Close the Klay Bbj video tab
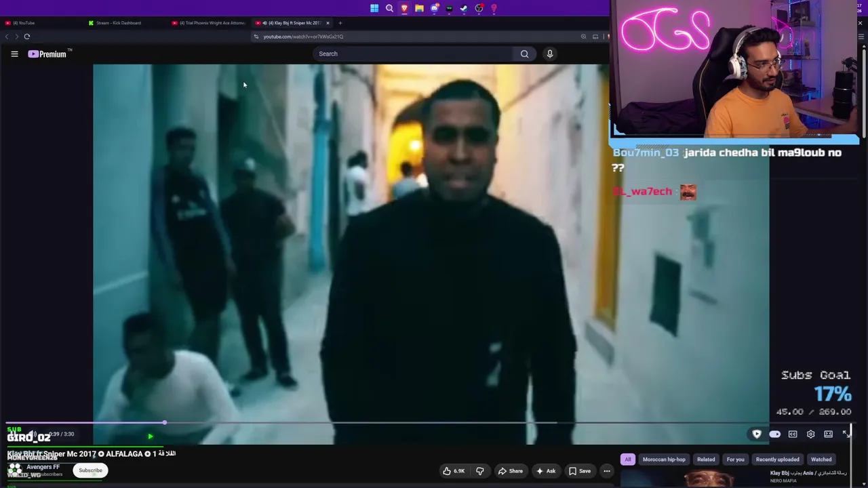 coord(328,23)
